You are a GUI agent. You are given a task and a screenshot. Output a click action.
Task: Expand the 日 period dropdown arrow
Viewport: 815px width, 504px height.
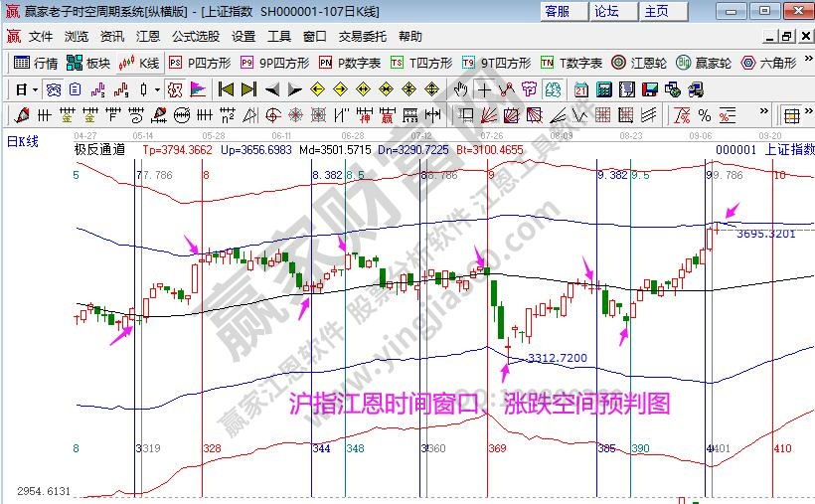[34, 89]
